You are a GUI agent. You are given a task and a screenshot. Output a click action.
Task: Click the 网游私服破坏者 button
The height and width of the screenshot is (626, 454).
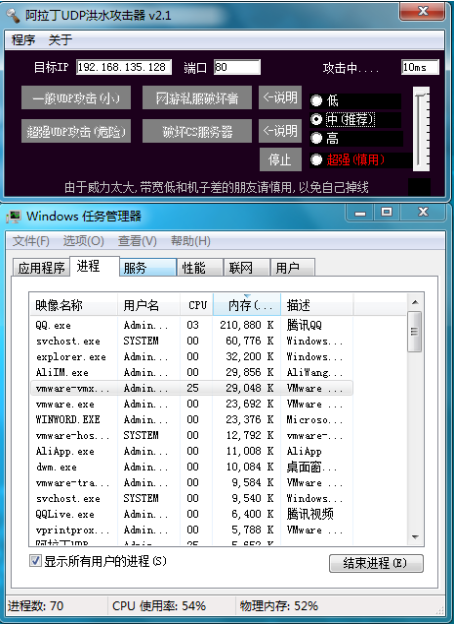tap(197, 98)
